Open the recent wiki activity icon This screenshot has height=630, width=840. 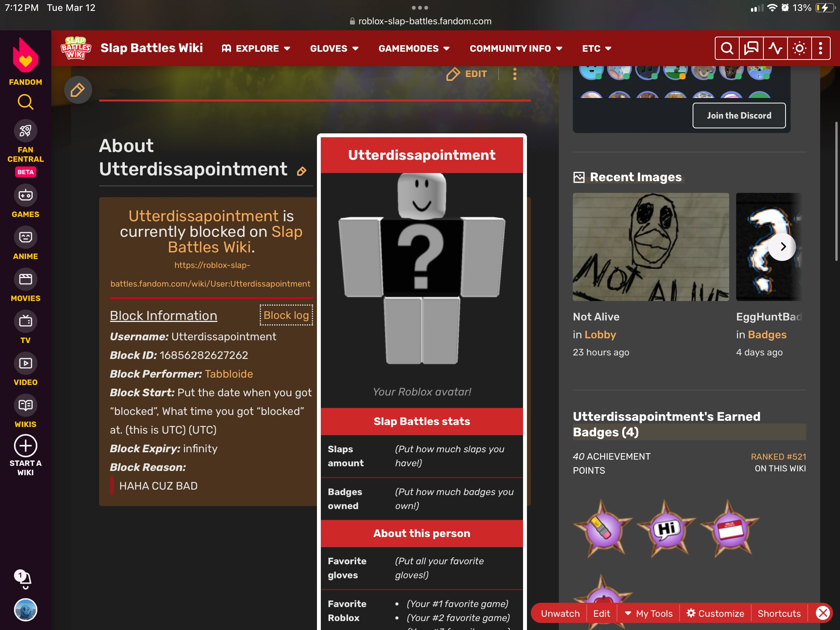[x=775, y=49]
